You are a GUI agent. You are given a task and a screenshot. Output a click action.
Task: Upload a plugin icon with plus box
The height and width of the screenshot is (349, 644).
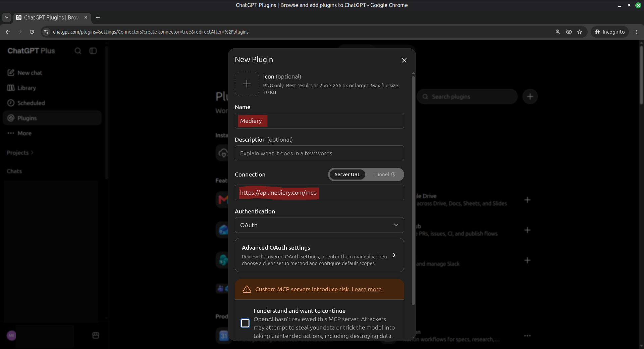[247, 84]
